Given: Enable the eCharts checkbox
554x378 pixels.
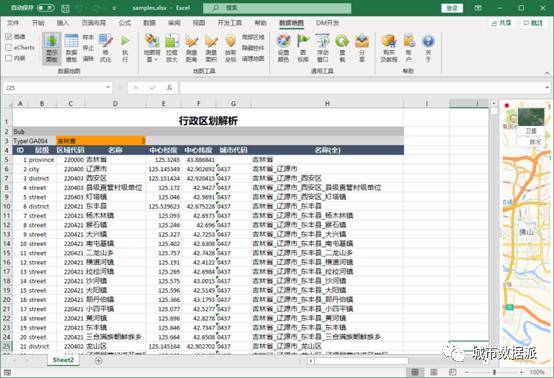Looking at the screenshot, I should click(9, 47).
